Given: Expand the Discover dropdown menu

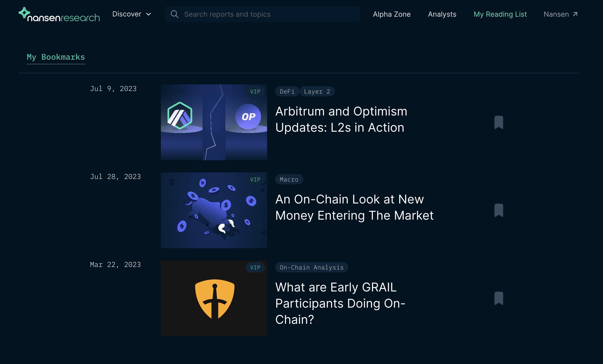Looking at the screenshot, I should (127, 14).
